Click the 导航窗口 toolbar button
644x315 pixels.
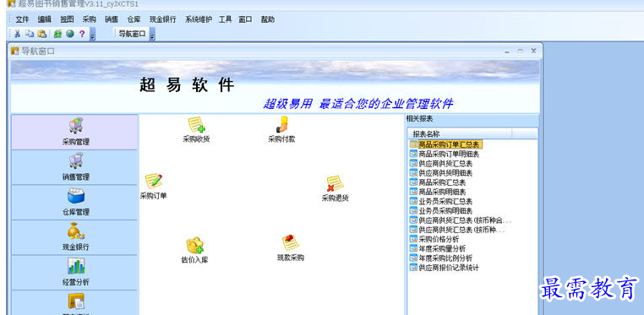point(132,34)
